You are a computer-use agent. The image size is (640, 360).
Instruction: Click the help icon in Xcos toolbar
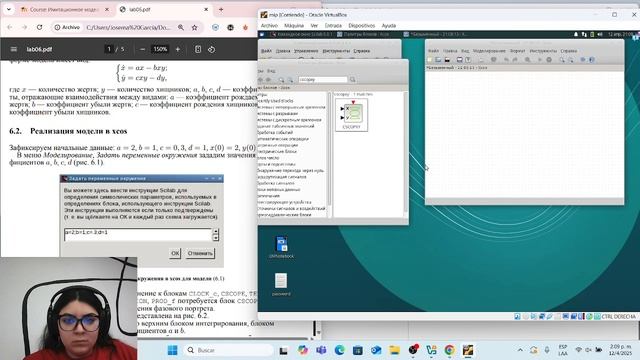(592, 60)
